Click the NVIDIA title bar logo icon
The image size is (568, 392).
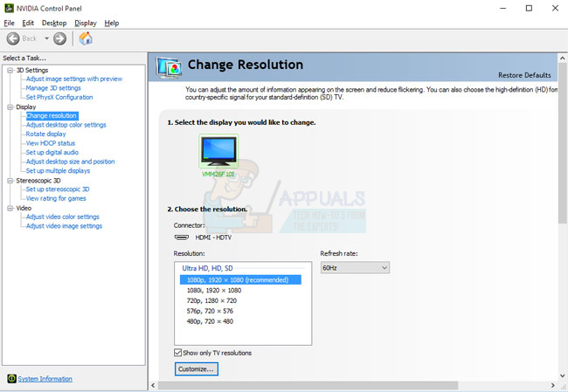(9, 8)
